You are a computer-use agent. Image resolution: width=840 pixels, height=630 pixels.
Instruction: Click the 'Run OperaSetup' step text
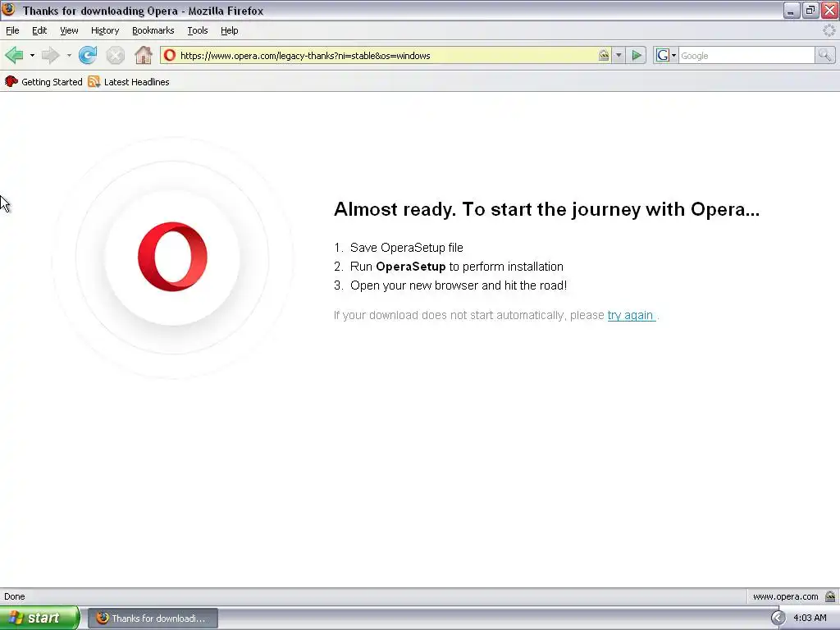tap(456, 267)
